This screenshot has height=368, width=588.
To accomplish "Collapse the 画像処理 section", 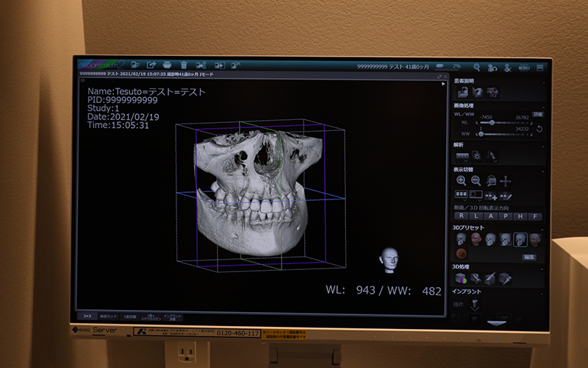I will pos(543,106).
